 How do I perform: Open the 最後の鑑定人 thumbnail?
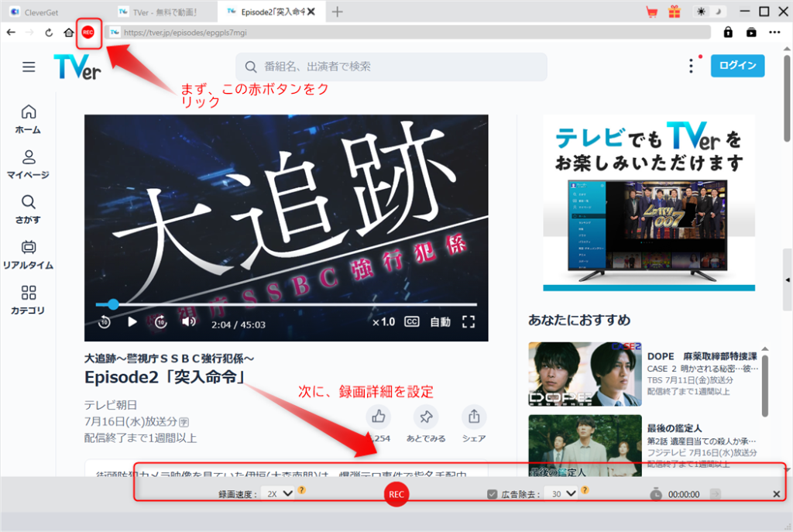(585, 446)
